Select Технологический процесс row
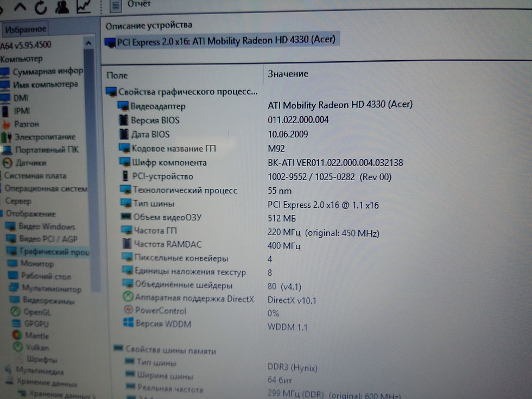The width and height of the screenshot is (532, 399). [206, 191]
